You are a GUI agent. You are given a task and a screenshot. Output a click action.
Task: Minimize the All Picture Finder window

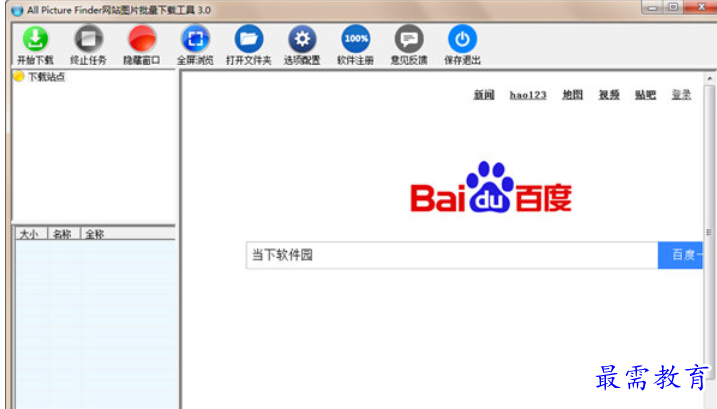[x=652, y=7]
